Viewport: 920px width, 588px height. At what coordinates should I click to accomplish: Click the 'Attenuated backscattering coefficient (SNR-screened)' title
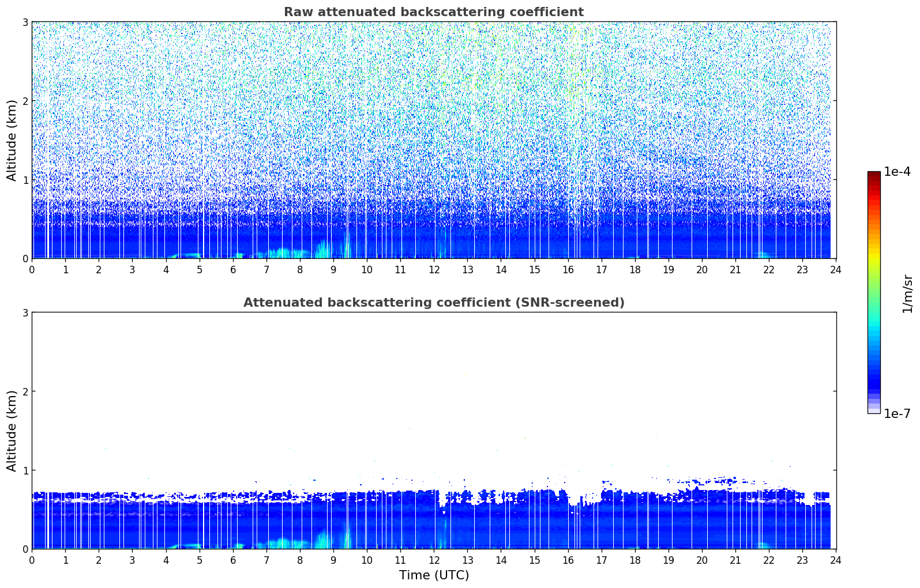tap(434, 303)
